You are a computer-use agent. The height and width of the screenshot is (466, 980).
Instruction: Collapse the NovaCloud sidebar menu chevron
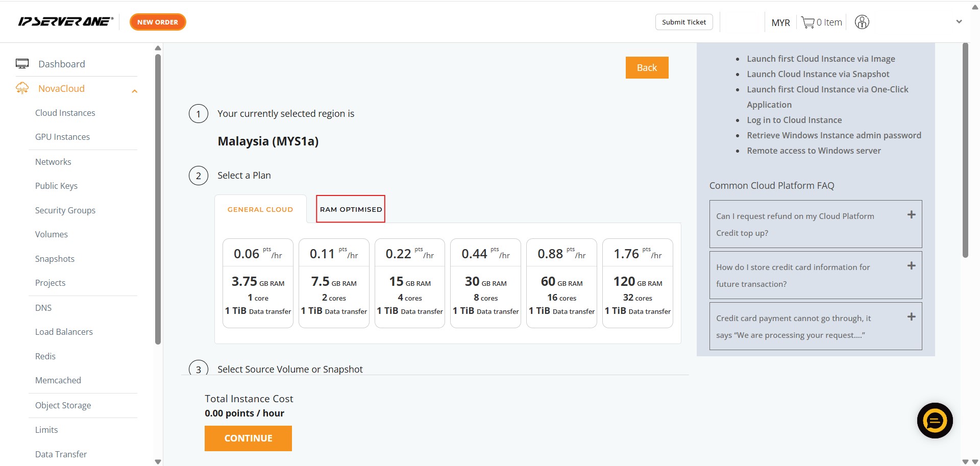pyautogui.click(x=135, y=91)
